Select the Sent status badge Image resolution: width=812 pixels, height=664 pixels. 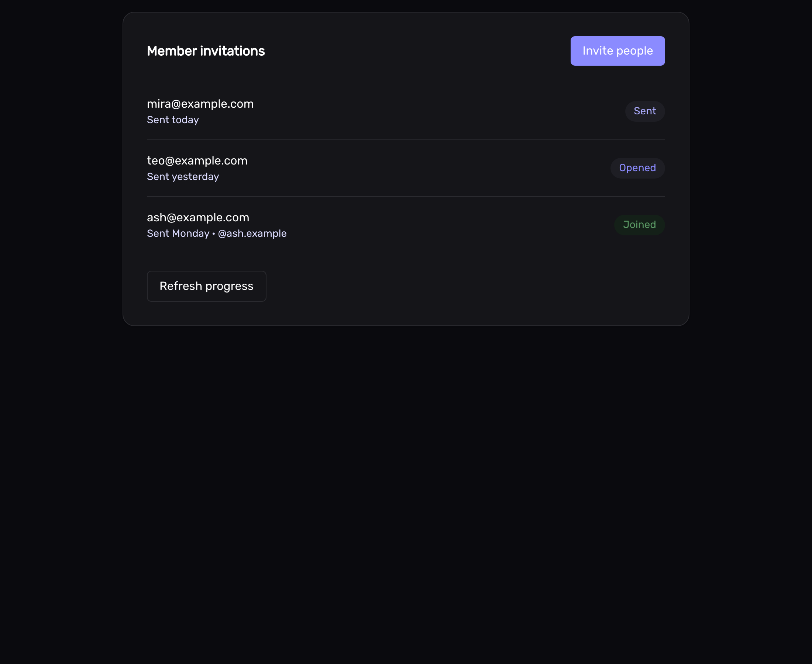pos(645,111)
